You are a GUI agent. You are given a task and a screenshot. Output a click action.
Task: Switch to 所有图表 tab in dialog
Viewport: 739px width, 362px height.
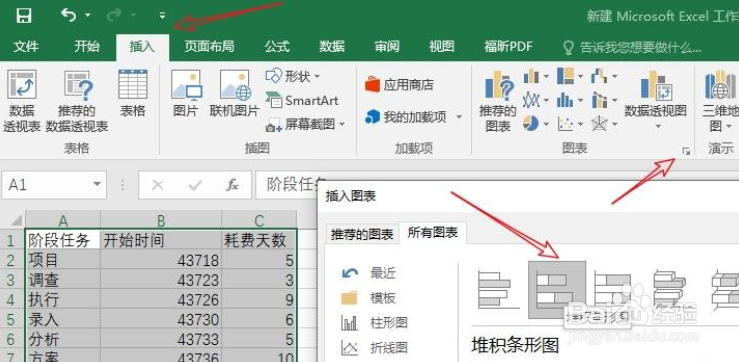coord(433,233)
